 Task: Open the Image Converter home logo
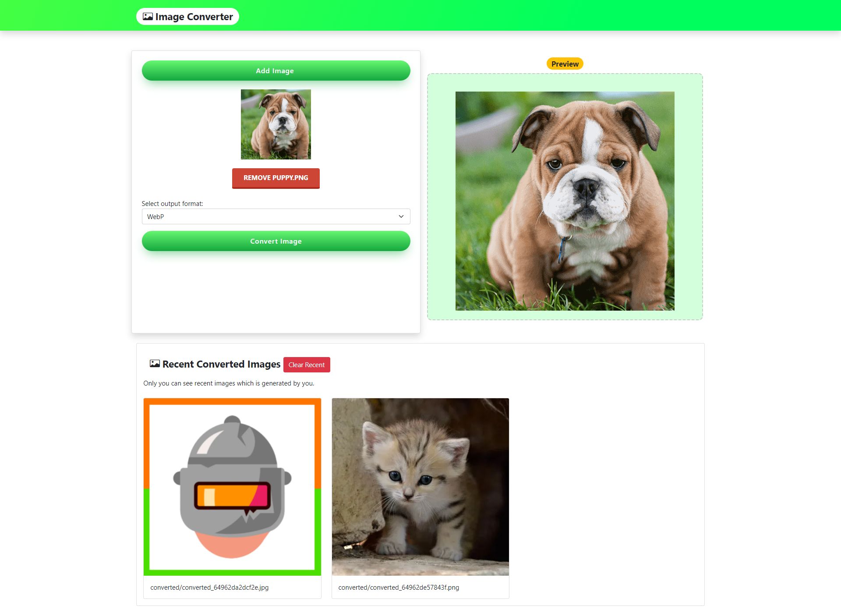tap(187, 17)
